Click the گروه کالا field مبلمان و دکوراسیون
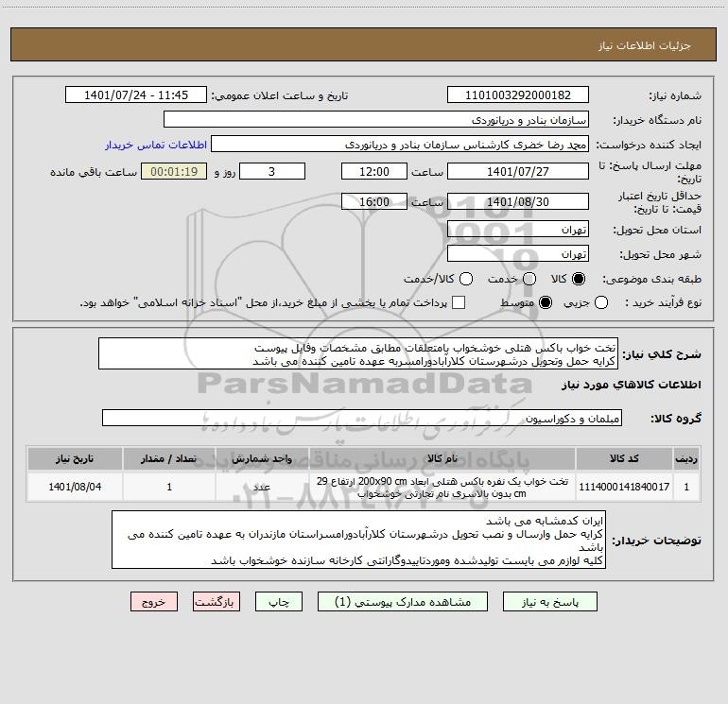The width and height of the screenshot is (728, 704). [362, 418]
